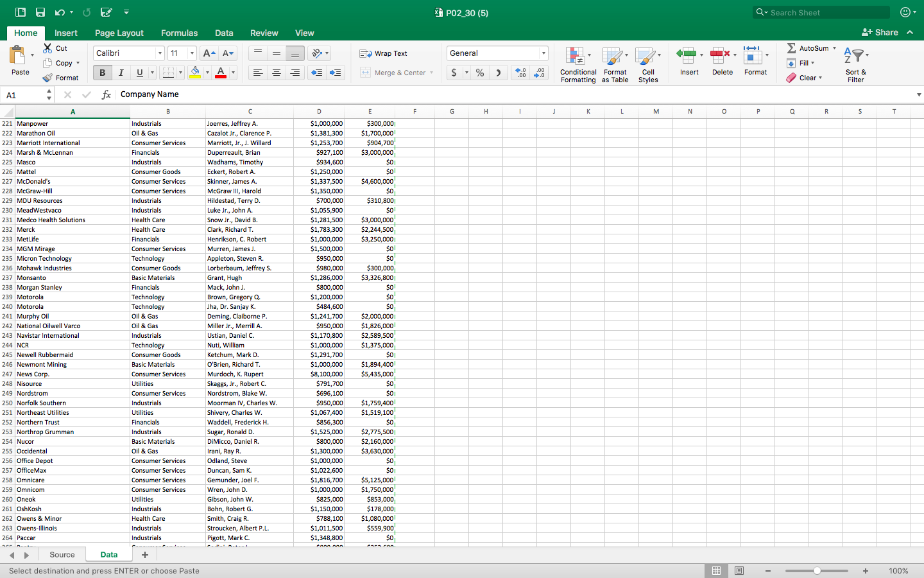924x578 pixels.
Task: Toggle Underline formatting
Action: [x=139, y=73]
